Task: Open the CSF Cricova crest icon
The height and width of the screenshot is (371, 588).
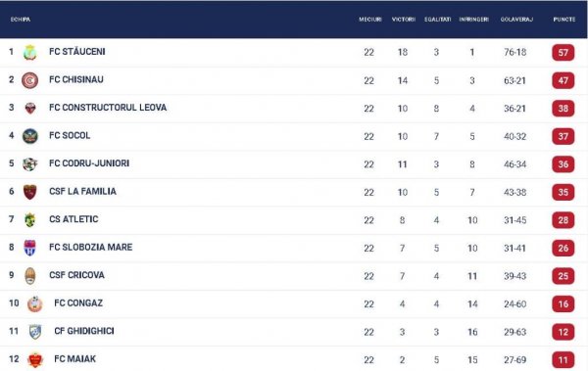Action: [30, 276]
